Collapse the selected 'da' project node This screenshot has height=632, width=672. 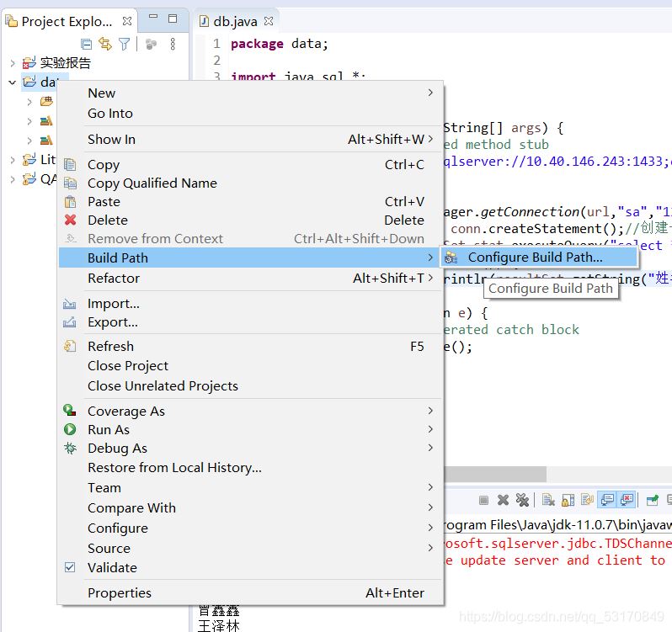13,82
